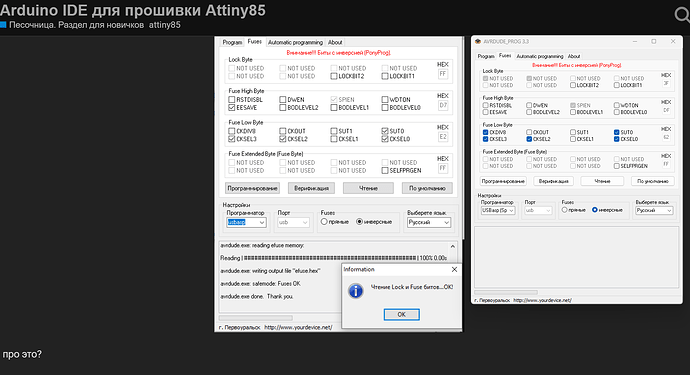
Task: Click the blue category square before Песочница
Action: [3, 25]
